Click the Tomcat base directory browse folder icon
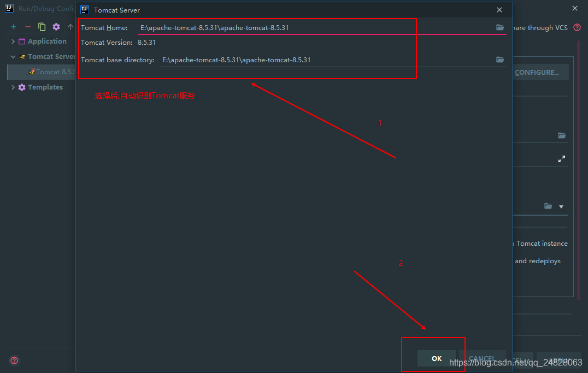The height and width of the screenshot is (373, 588). [500, 60]
